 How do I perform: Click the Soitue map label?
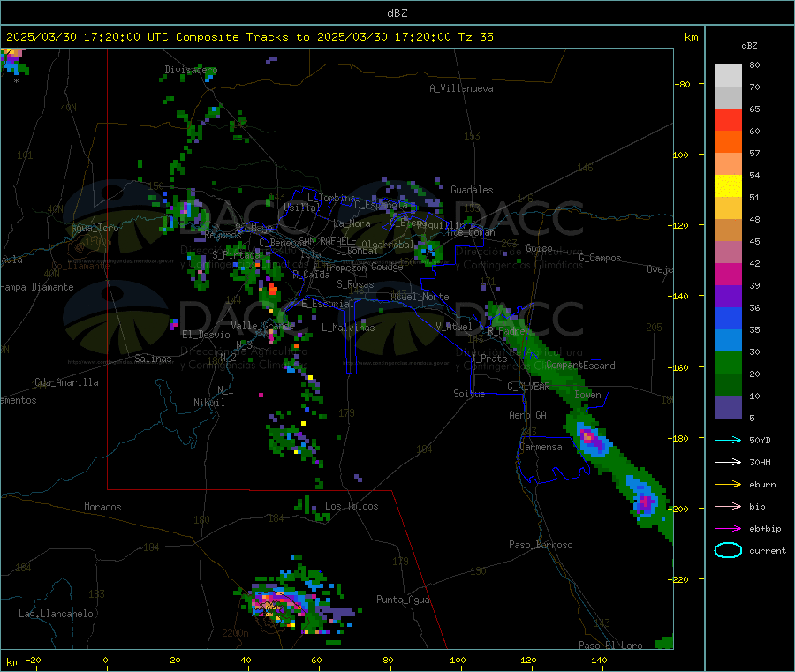tap(469, 394)
